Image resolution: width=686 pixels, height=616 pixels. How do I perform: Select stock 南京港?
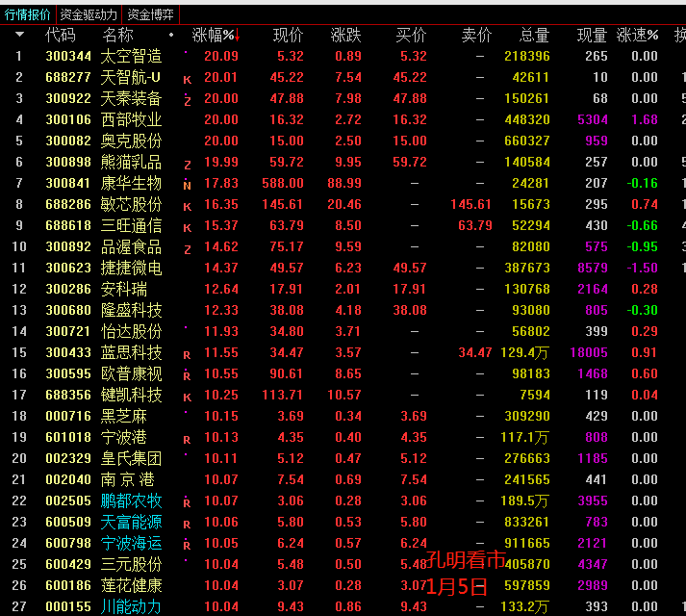[128, 480]
